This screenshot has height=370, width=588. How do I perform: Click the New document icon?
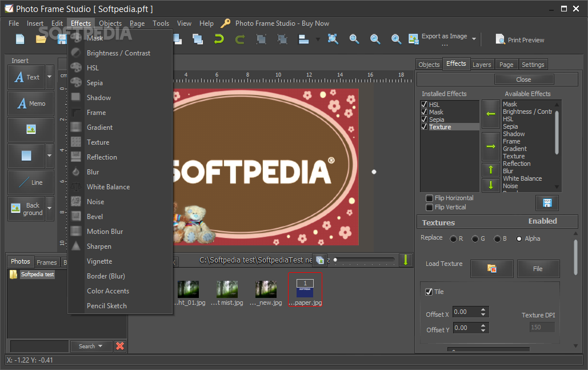[x=20, y=39]
